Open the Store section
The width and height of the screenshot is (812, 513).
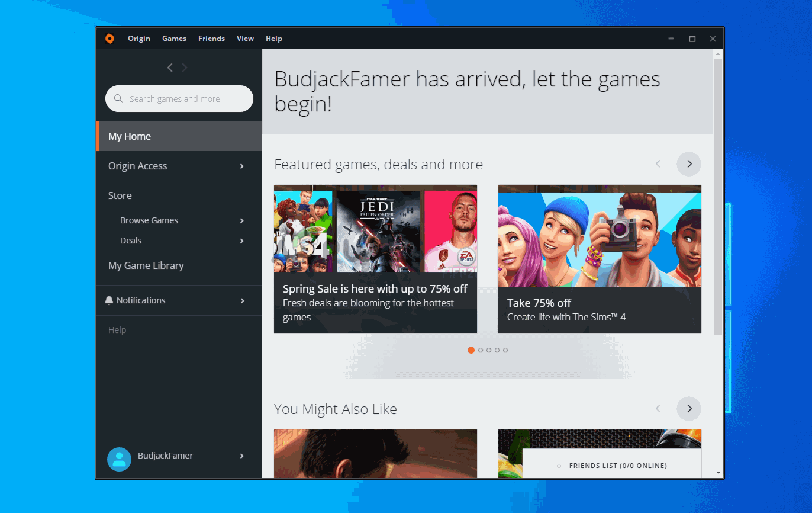click(120, 195)
